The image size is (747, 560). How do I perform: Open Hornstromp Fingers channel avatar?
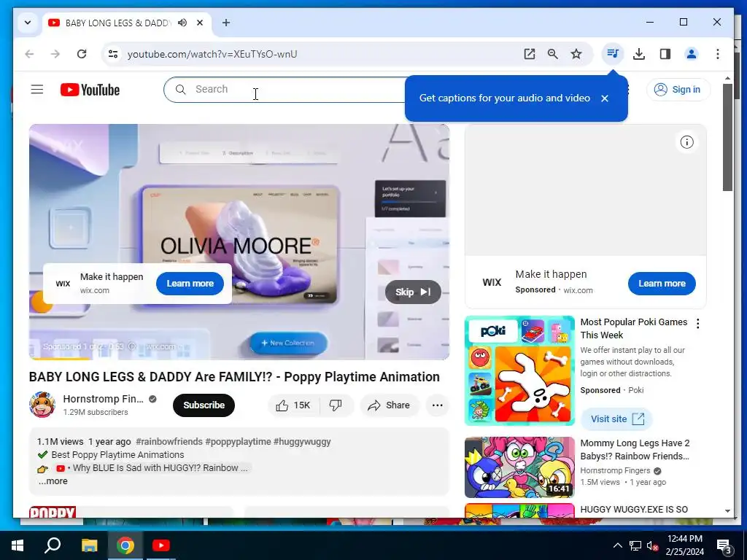42,405
